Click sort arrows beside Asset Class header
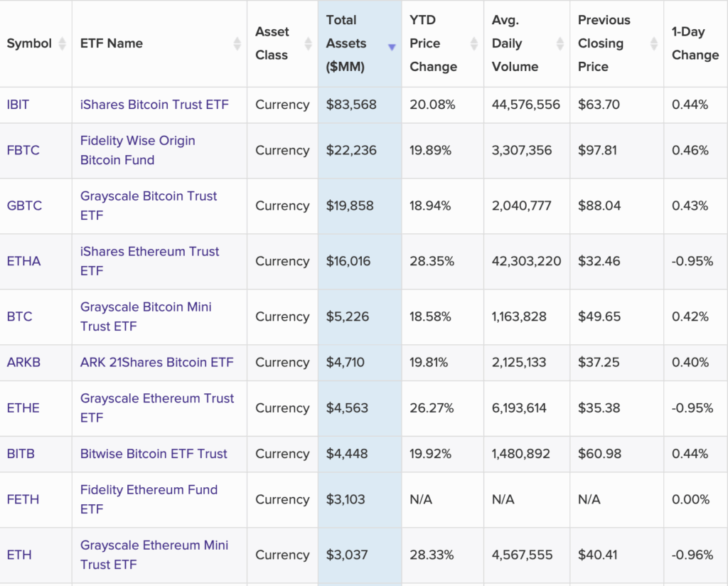This screenshot has height=586, width=728. [x=308, y=44]
